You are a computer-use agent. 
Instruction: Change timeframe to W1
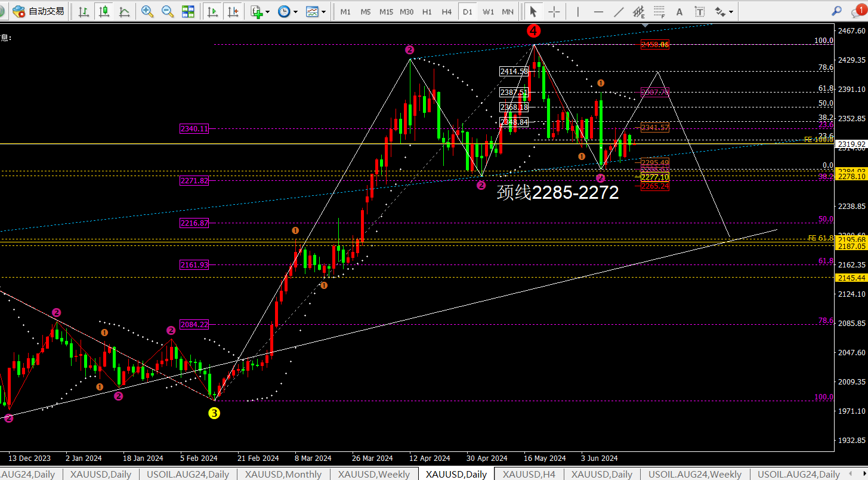pyautogui.click(x=488, y=11)
